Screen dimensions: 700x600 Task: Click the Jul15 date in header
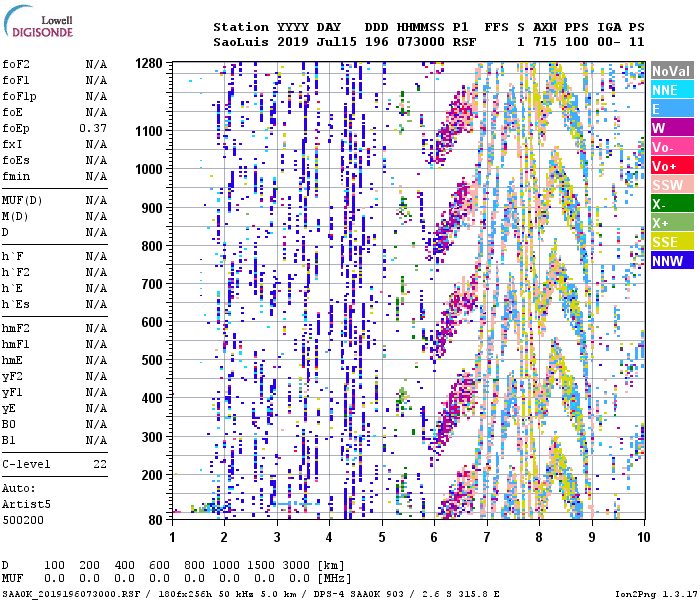coord(337,42)
